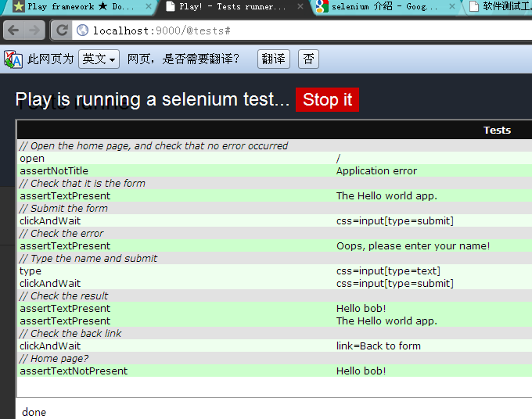The image size is (532, 419).
Task: Click the browser Back arrow button
Action: coord(13,30)
